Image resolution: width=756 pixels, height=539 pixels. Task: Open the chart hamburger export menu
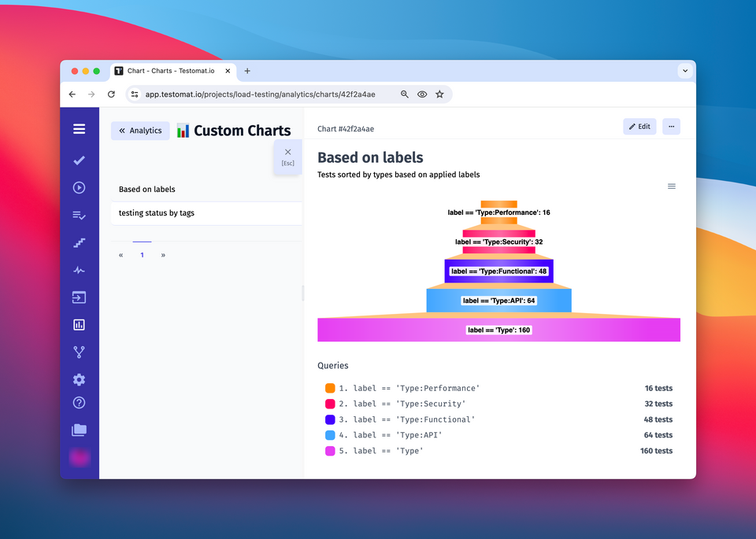tap(672, 186)
